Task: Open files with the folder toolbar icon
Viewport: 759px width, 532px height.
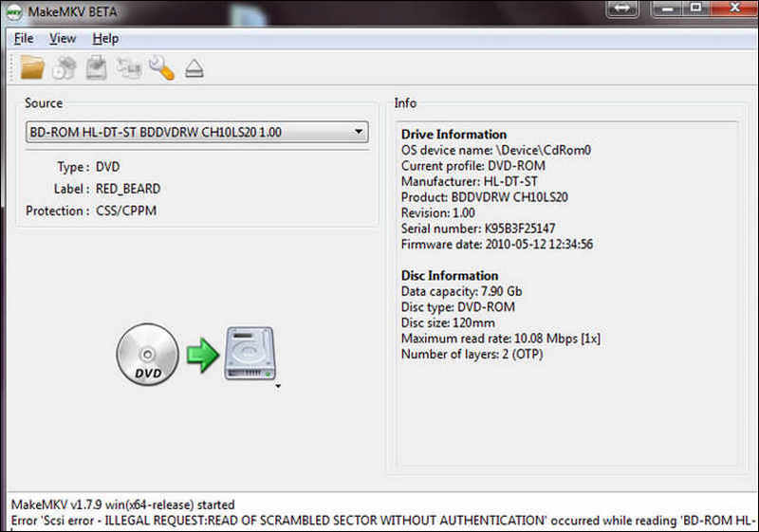Action: coord(32,67)
